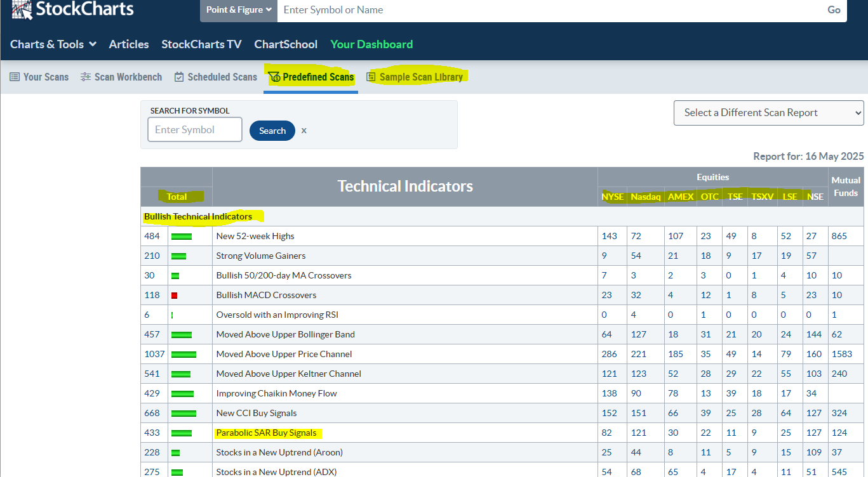868x477 pixels.
Task: Go to Articles in the top navigation
Action: click(x=129, y=44)
